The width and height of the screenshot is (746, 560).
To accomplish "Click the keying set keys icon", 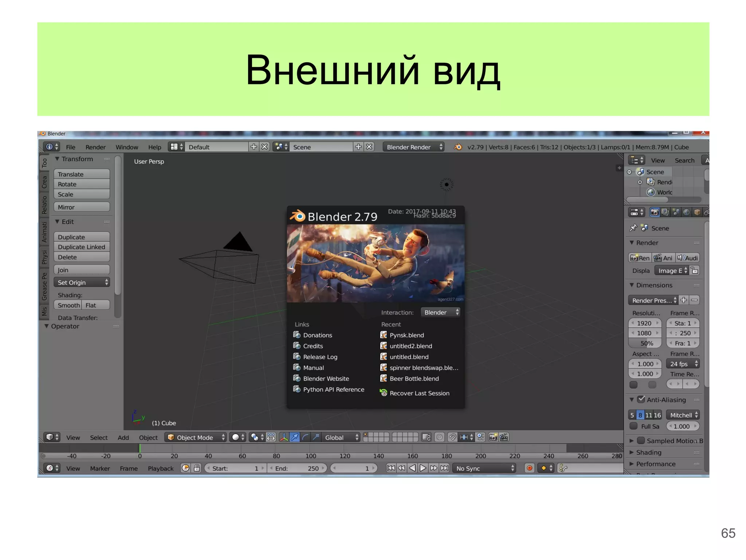I will 563,468.
